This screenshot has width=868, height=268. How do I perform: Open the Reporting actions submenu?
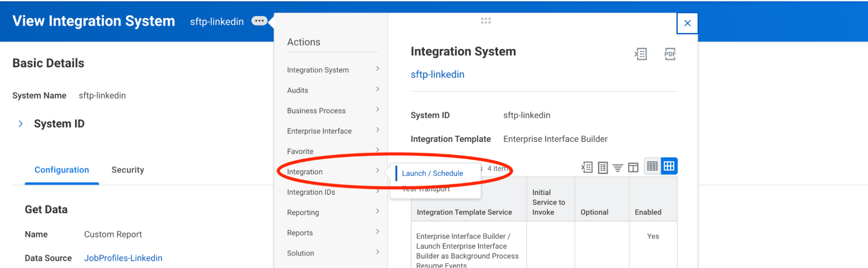point(333,212)
